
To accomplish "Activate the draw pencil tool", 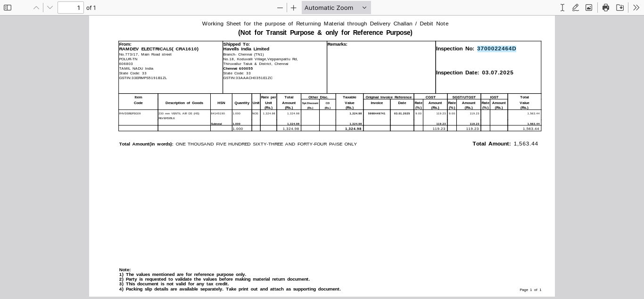I will click(576, 8).
